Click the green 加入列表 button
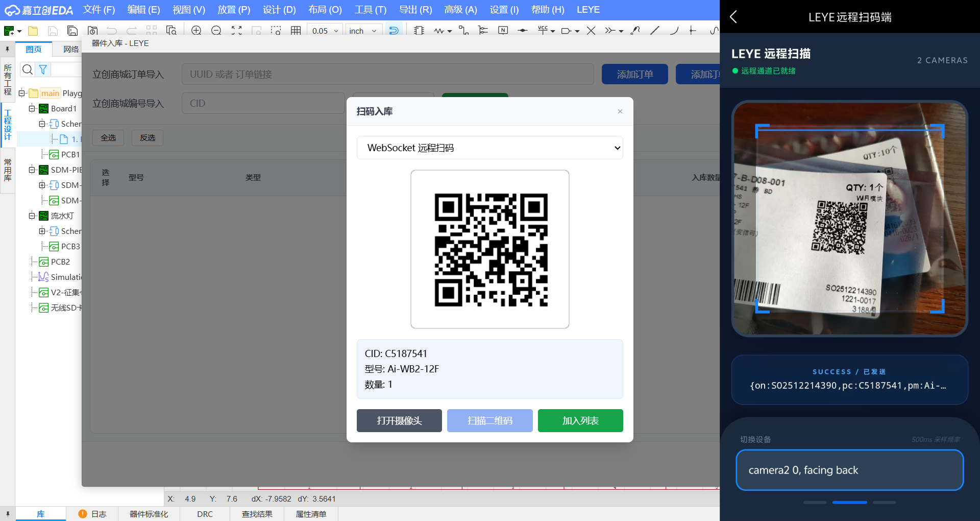Image resolution: width=980 pixels, height=521 pixels. pos(580,420)
